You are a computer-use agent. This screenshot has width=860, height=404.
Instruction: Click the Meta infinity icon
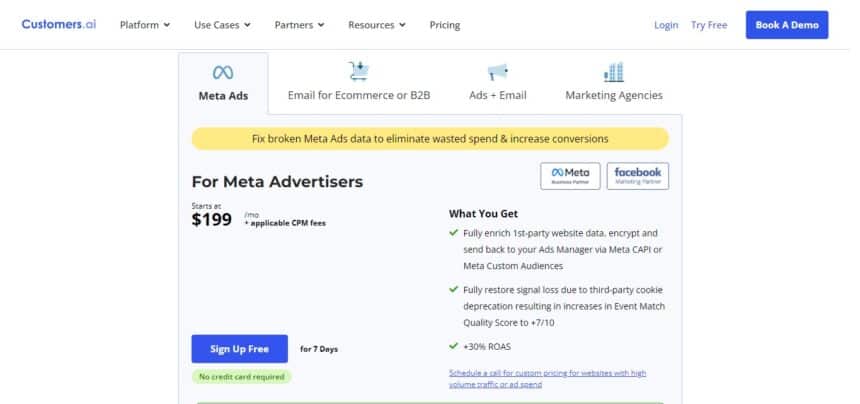(x=223, y=72)
